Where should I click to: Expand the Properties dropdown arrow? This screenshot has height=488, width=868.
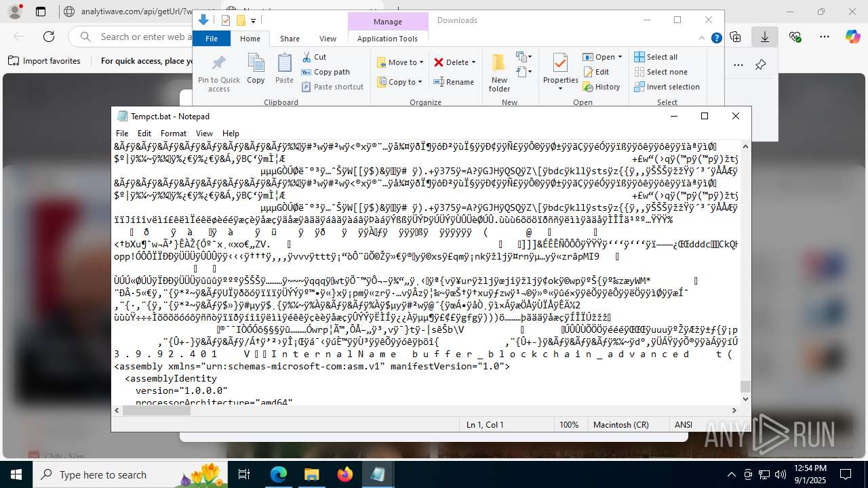[560, 88]
